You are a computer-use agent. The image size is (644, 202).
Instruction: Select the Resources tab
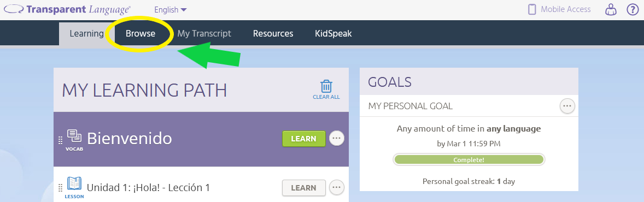(273, 34)
